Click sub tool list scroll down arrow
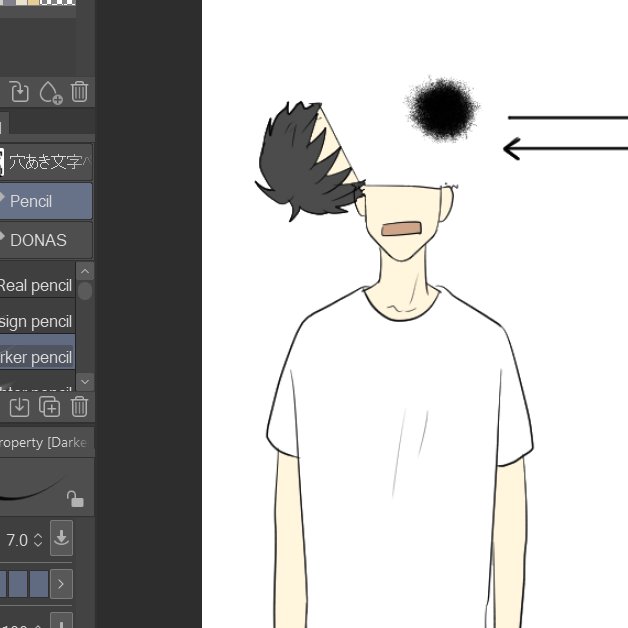The image size is (628, 628). [x=85, y=382]
